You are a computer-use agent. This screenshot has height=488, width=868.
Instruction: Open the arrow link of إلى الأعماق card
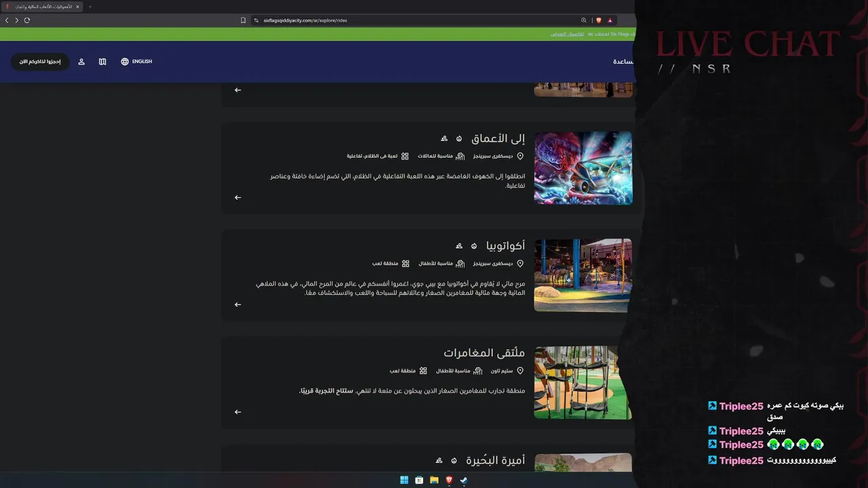click(237, 197)
